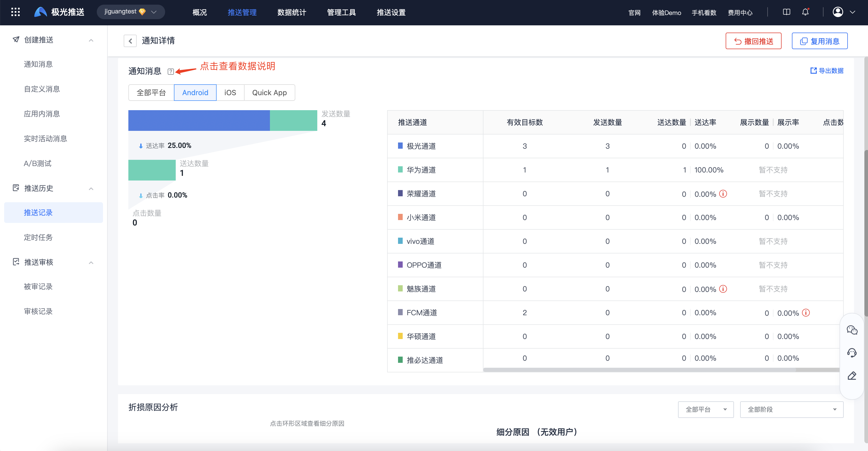
Task: Open the apps grid menu icon
Action: pyautogui.click(x=16, y=12)
